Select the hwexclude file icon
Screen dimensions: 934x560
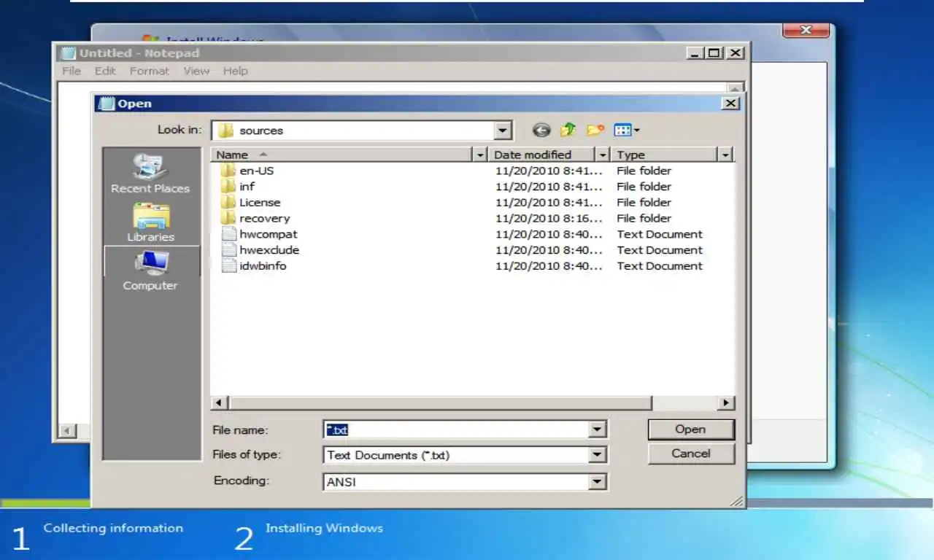point(229,250)
